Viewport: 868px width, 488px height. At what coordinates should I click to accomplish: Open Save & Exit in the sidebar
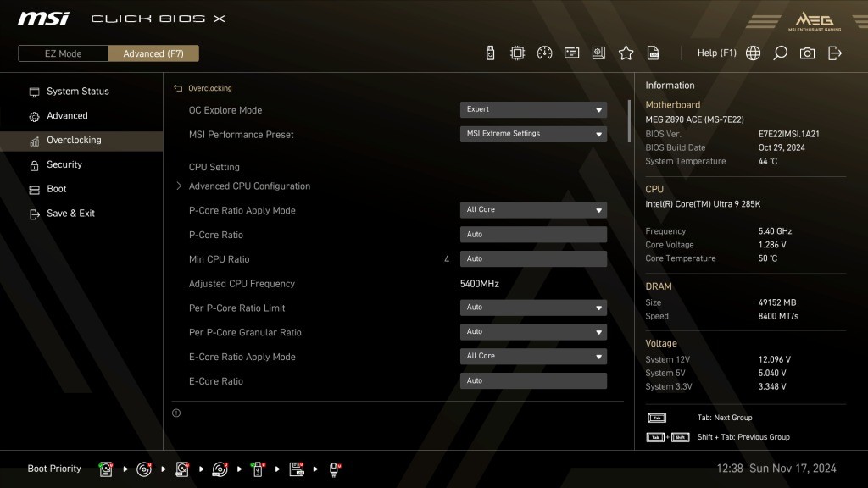tap(81, 213)
